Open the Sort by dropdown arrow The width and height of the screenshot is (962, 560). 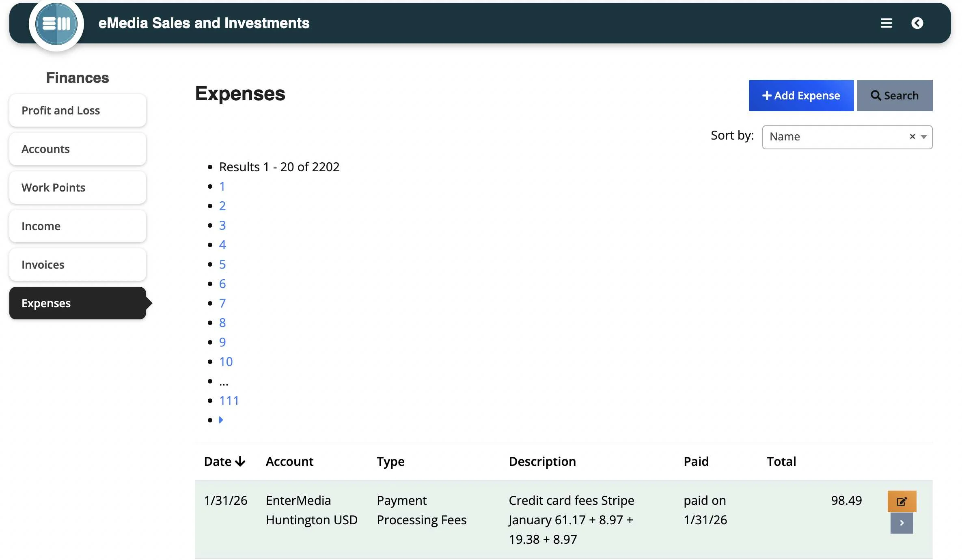(924, 137)
